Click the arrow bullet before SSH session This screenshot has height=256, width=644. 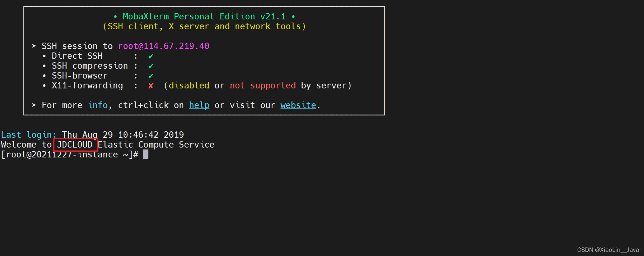pos(34,46)
